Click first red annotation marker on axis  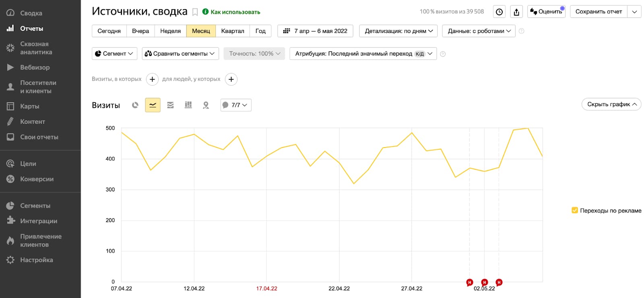[x=469, y=282]
